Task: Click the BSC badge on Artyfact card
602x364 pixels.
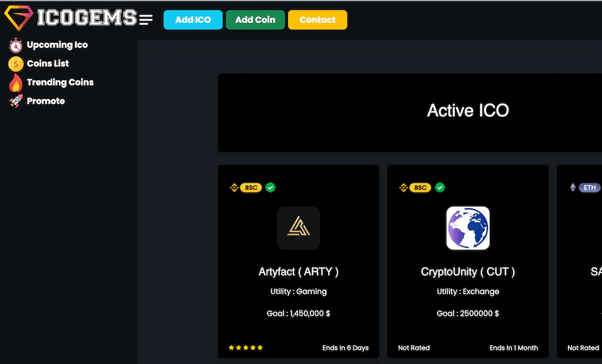Action: [251, 187]
